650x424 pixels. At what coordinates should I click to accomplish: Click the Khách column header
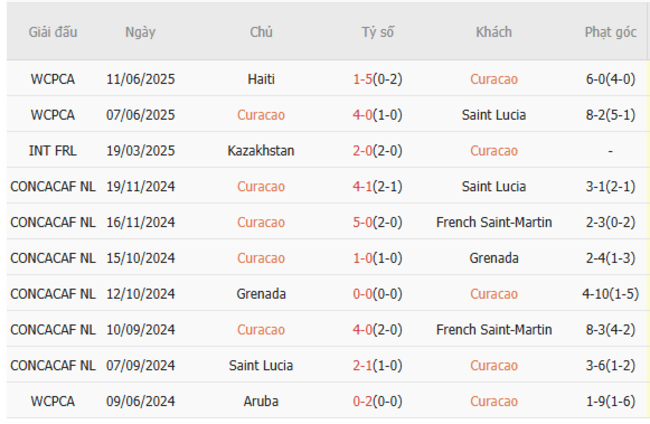pos(493,32)
